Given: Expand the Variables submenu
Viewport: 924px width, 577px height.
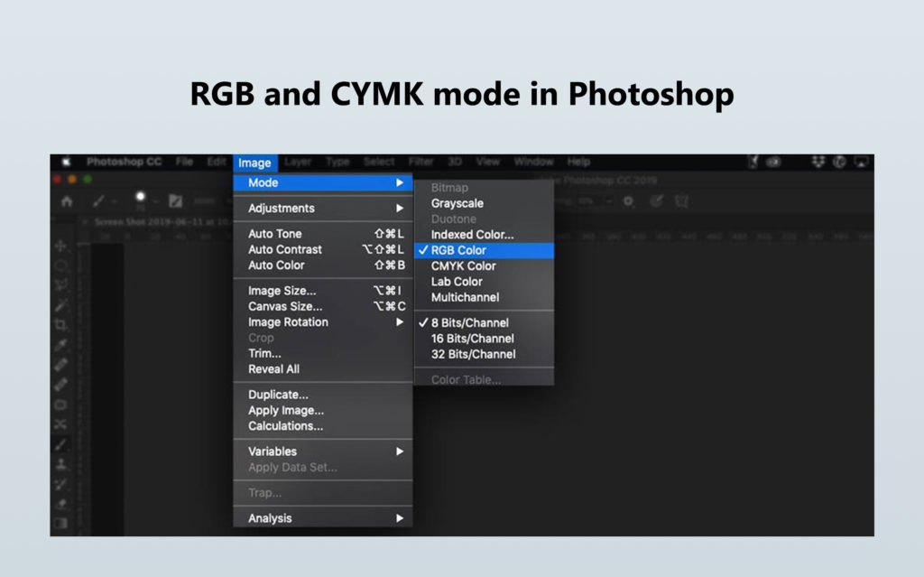Looking at the screenshot, I should click(x=323, y=451).
